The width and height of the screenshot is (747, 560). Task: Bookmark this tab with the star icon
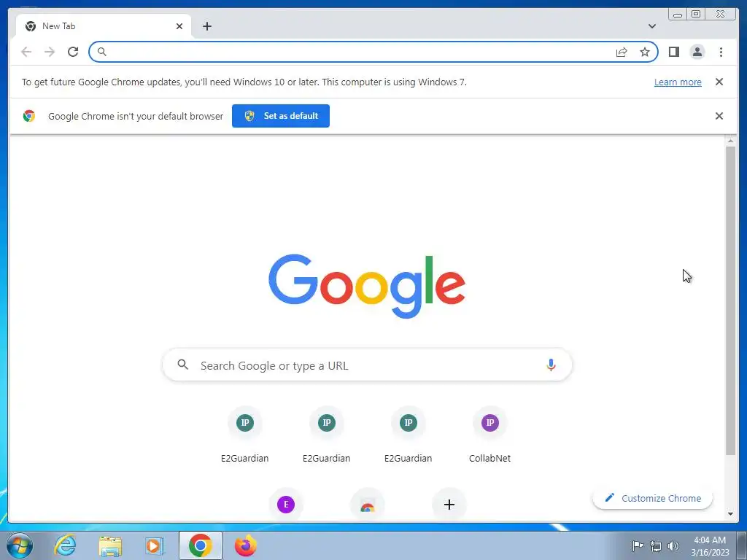(x=645, y=52)
